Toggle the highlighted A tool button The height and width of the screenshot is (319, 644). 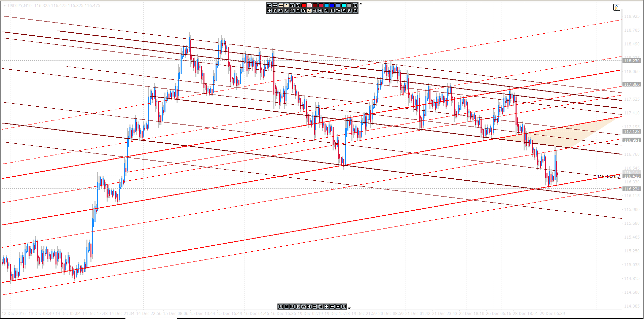coord(309,11)
